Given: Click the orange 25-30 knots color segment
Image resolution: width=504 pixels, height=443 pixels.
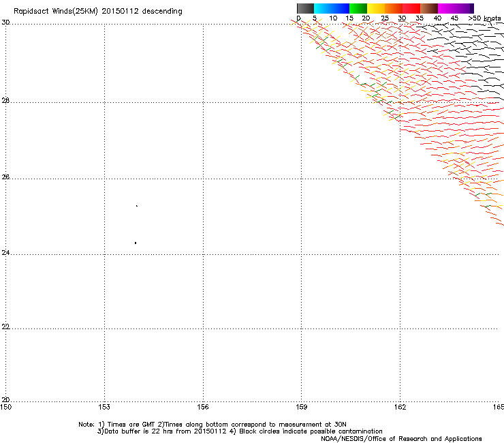Looking at the screenshot, I should click(394, 8).
